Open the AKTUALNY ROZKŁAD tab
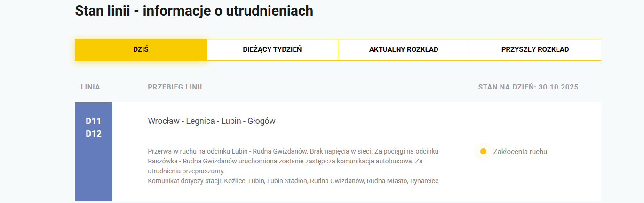Image resolution: width=644 pixels, height=203 pixels. (403, 49)
